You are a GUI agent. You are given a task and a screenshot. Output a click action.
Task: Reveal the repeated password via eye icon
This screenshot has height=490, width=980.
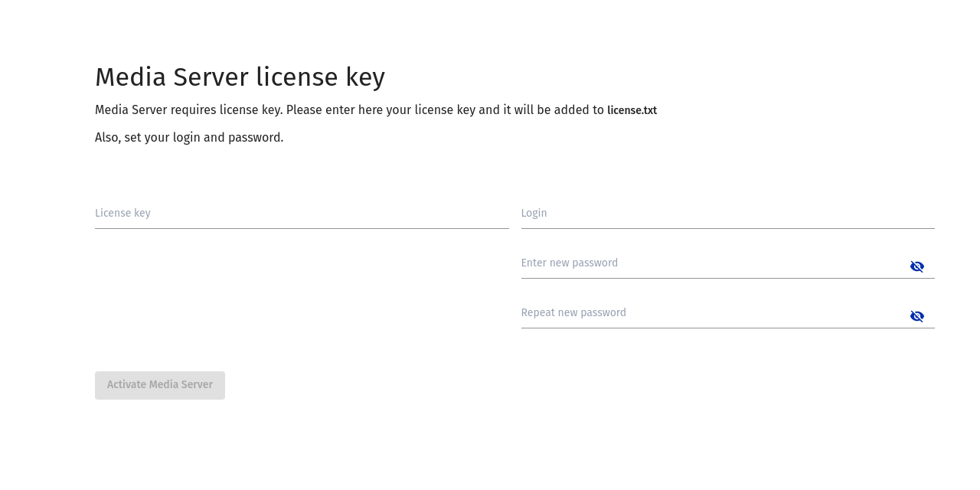tap(916, 316)
